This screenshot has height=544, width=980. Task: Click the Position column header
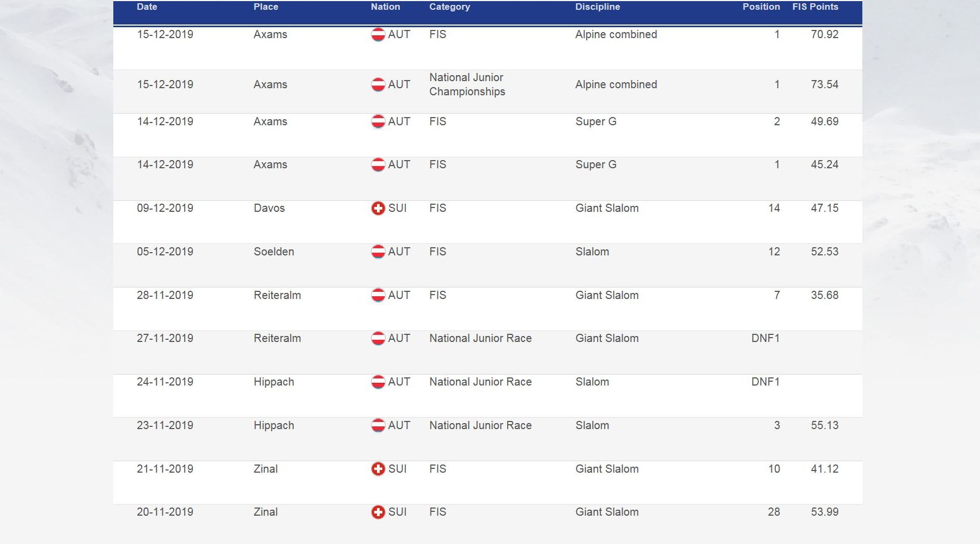point(761,7)
